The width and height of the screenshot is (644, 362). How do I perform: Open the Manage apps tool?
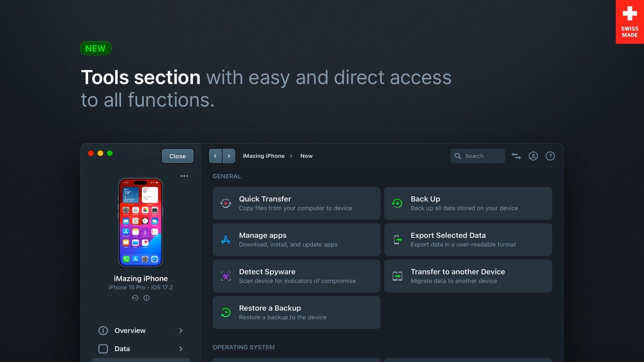click(296, 240)
